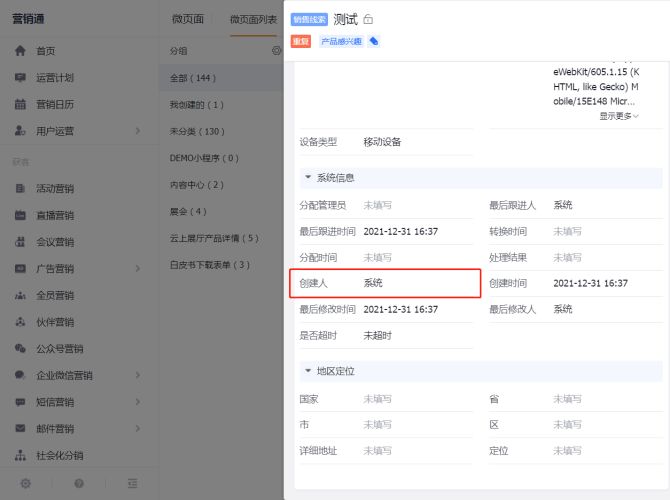This screenshot has width=670, height=500.
Task: Click the 首页 home icon in sidebar
Action: pyautogui.click(x=20, y=51)
